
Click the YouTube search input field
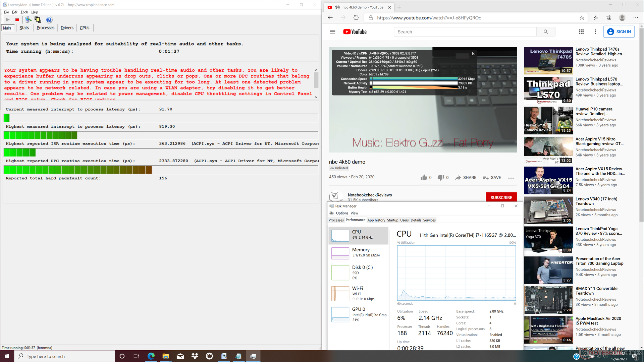(465, 32)
